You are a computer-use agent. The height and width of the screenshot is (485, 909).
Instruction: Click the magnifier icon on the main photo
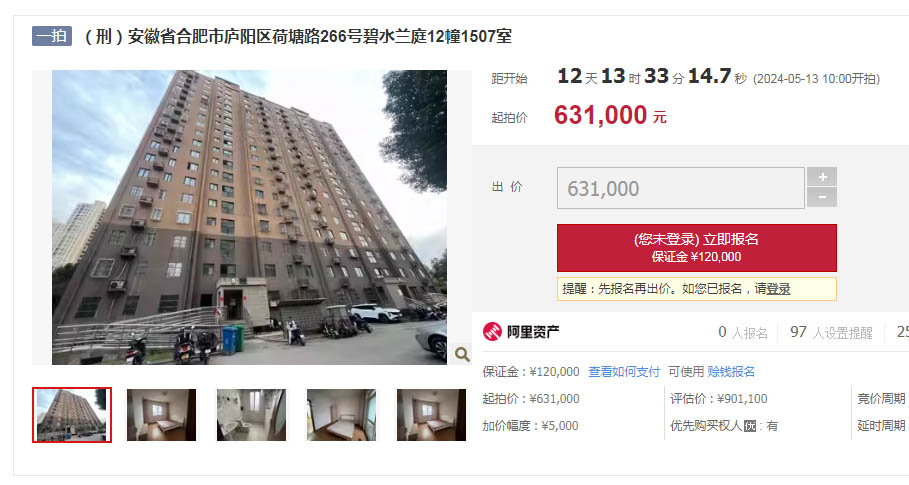coord(461,354)
